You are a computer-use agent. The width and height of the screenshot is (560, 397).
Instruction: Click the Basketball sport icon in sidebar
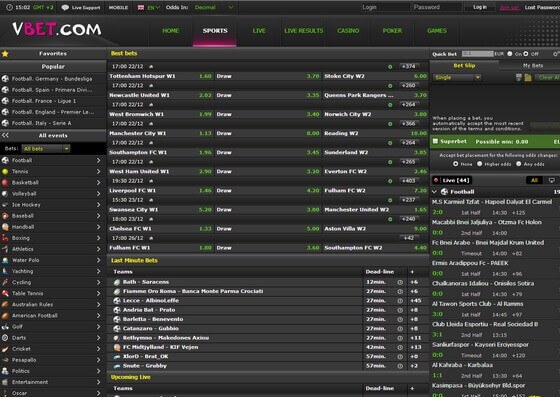point(5,183)
